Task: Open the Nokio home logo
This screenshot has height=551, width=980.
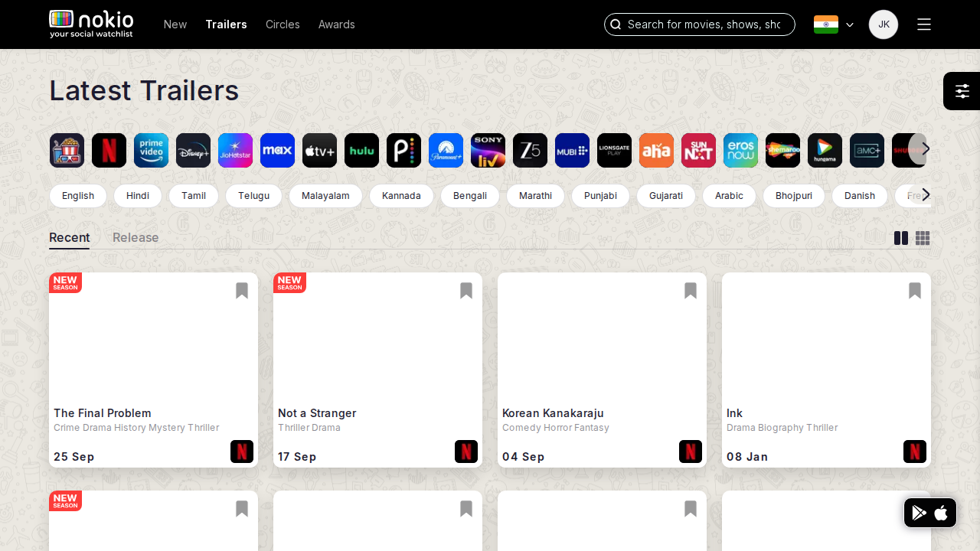Action: pyautogui.click(x=91, y=24)
